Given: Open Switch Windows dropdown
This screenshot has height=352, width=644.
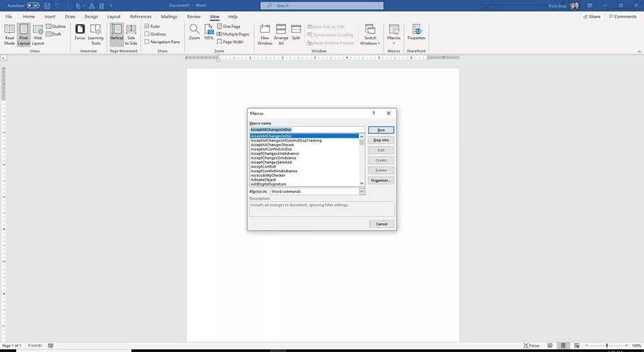Looking at the screenshot, I should tap(370, 34).
